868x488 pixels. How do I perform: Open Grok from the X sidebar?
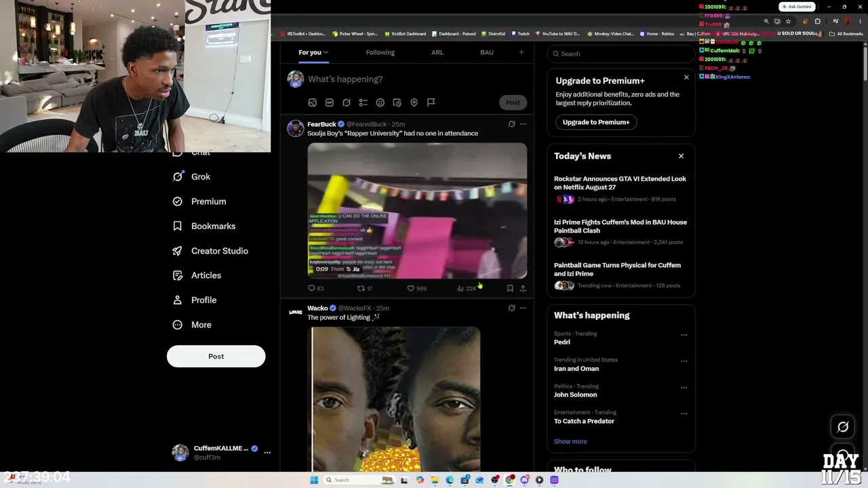pos(191,176)
